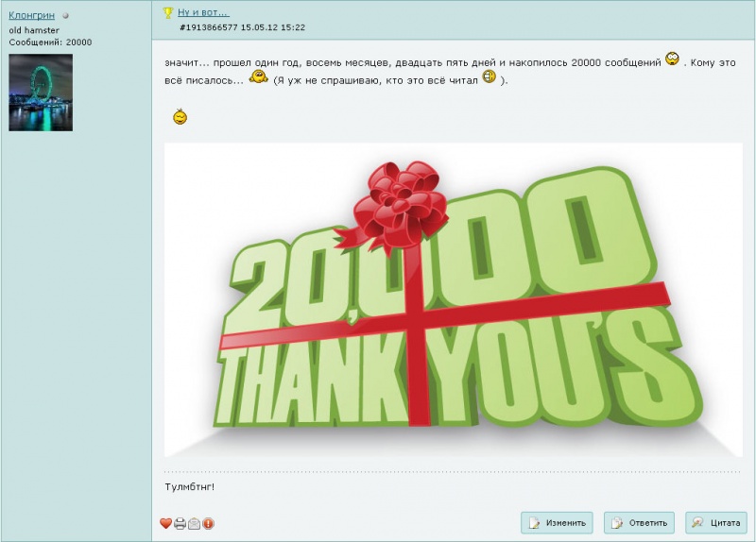This screenshot has height=542, width=756.
Task: Click the Ответить reply button
Action: tap(640, 523)
